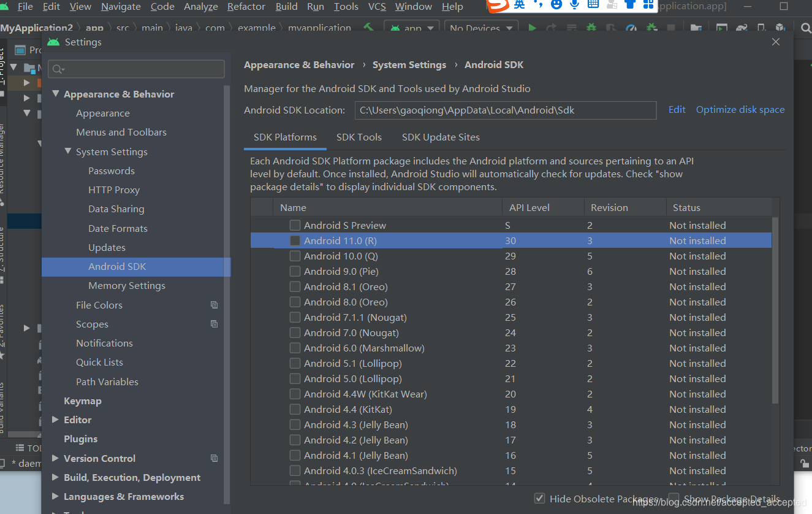
Task: Select Memory Settings in settings tree
Action: click(x=127, y=285)
